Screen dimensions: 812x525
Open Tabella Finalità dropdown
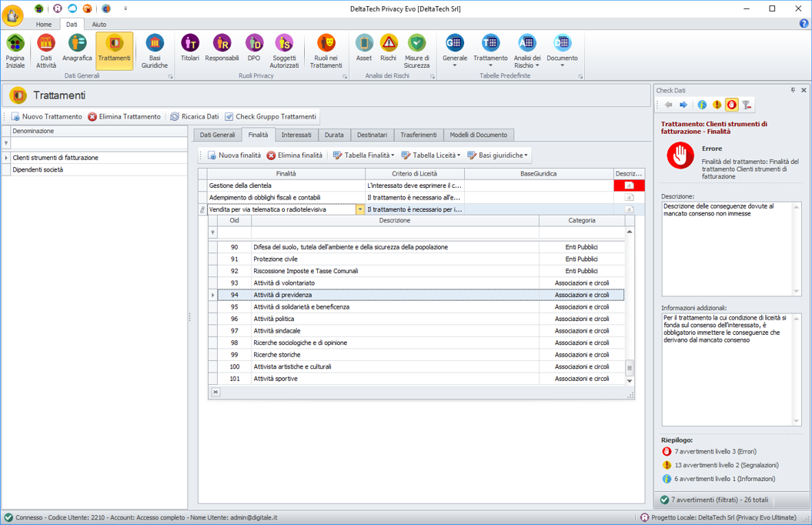point(363,155)
